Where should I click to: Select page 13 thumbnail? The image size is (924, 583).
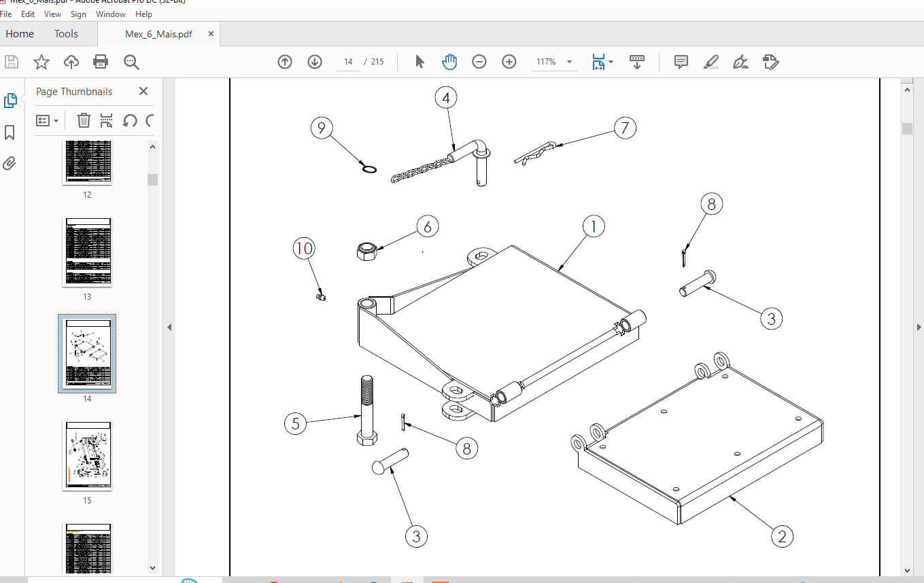pyautogui.click(x=87, y=252)
